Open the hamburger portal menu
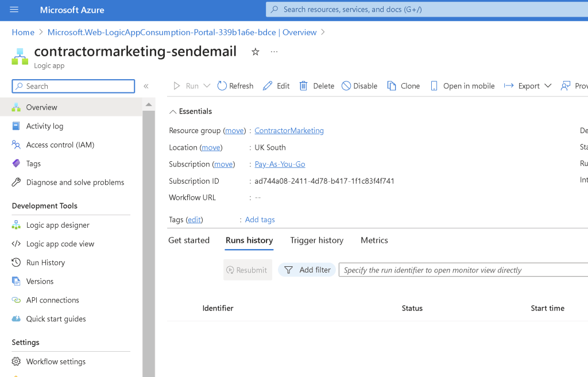The image size is (588, 377). [x=14, y=10]
